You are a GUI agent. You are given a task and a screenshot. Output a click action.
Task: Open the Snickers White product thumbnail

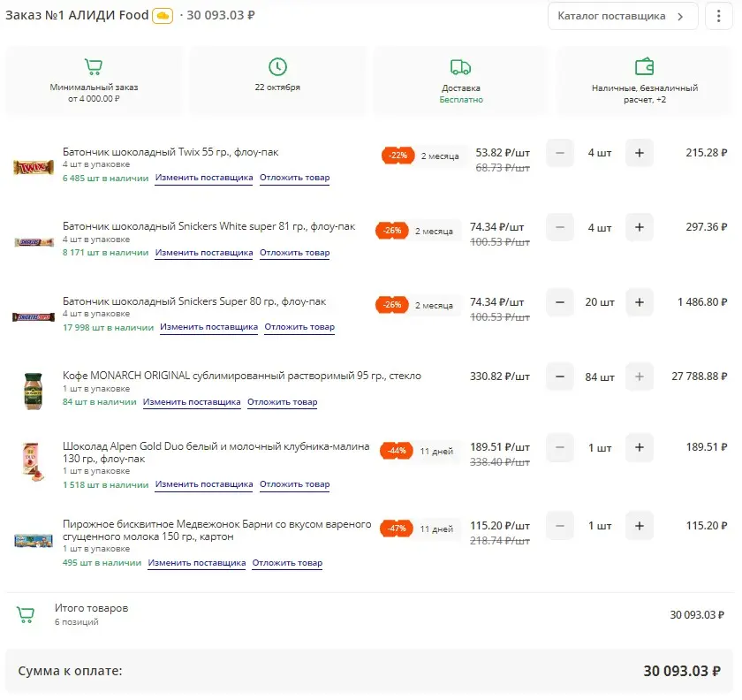[x=34, y=242]
